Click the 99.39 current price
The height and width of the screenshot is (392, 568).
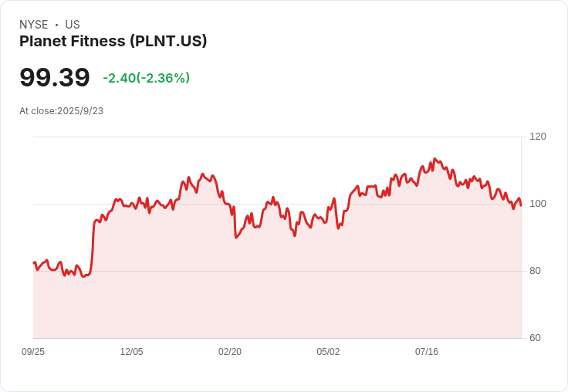(x=55, y=77)
